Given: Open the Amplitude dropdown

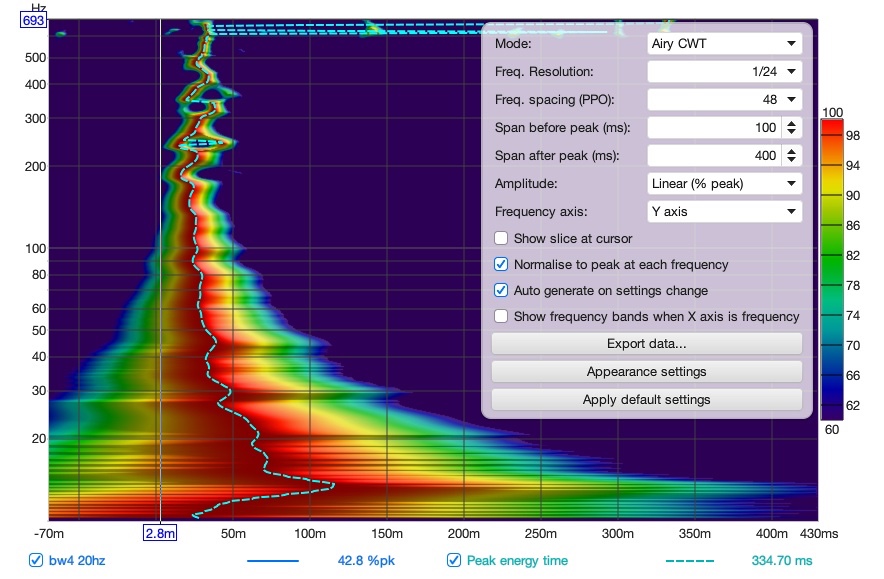Looking at the screenshot, I should (x=724, y=183).
